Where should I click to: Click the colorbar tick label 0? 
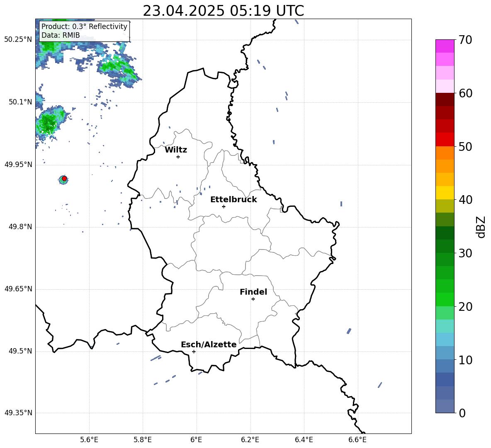pyautogui.click(x=462, y=413)
